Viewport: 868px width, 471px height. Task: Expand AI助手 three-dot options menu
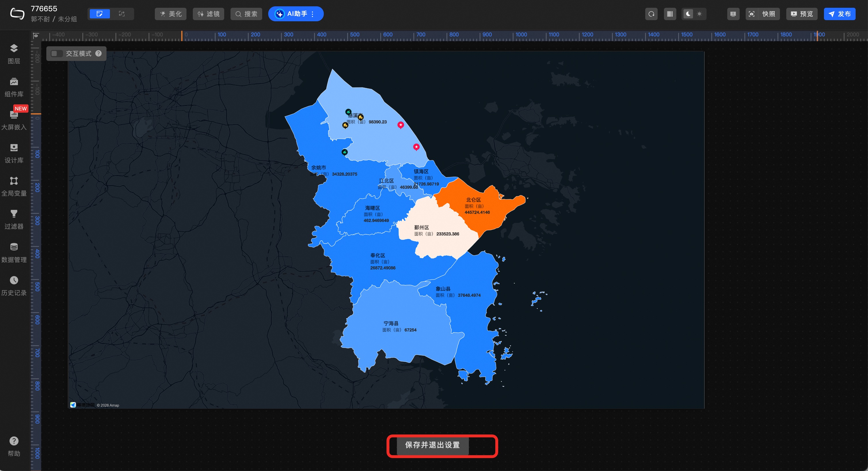313,14
